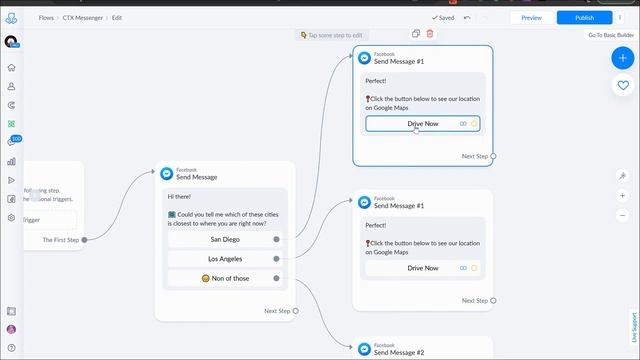
Task: Open the Contacts person icon in sidebar
Action: pyautogui.click(x=11, y=87)
